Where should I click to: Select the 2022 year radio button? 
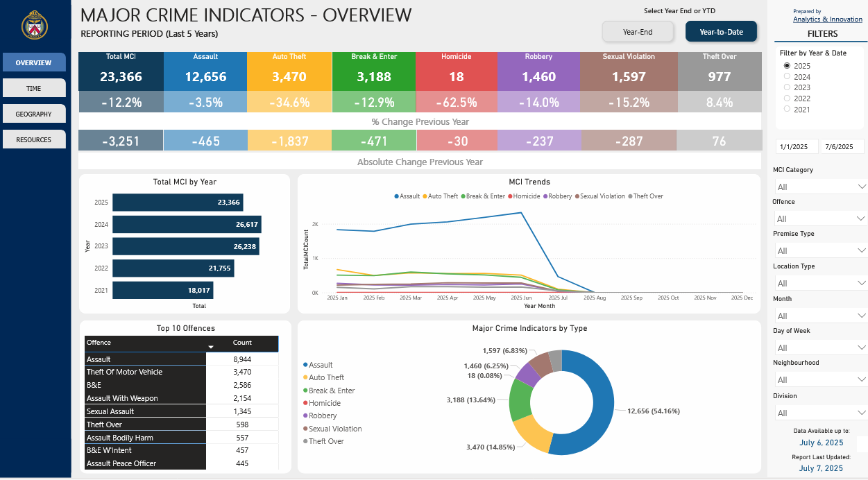point(787,98)
